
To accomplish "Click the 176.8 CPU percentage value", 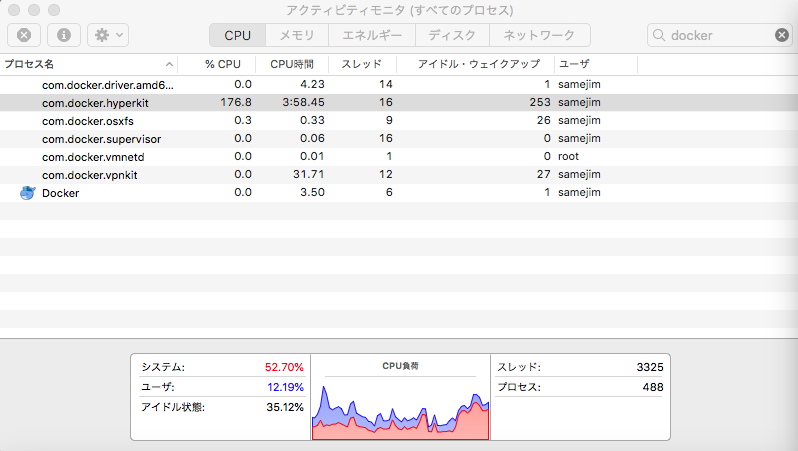I will click(236, 102).
